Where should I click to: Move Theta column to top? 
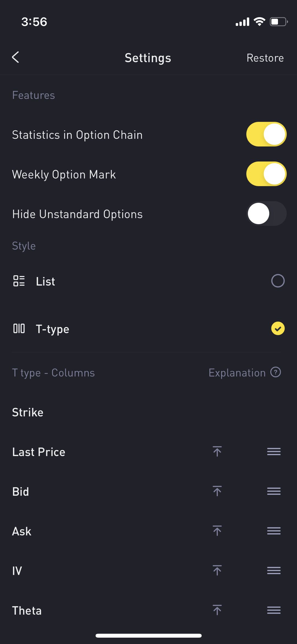tap(217, 610)
